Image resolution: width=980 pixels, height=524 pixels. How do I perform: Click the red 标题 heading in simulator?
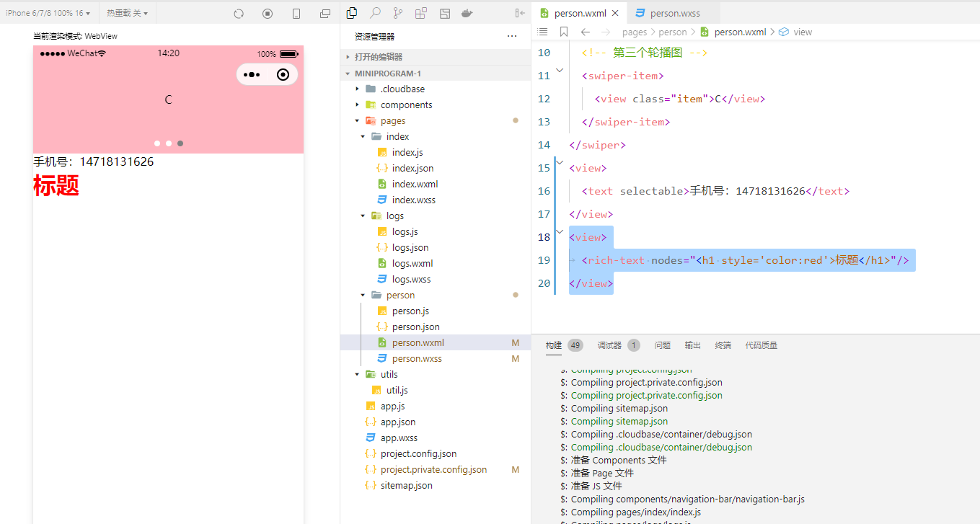pos(56,185)
